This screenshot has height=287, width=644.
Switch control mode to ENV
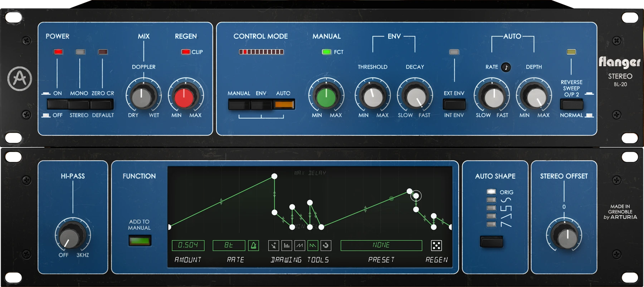click(x=261, y=105)
